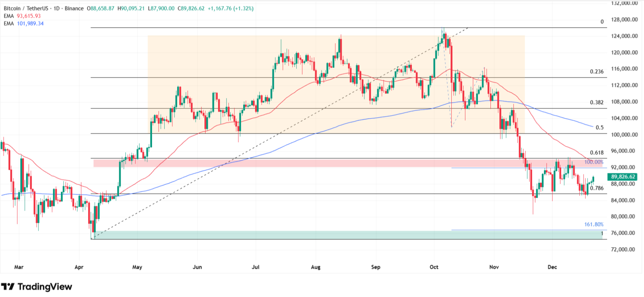Click the 1D interval in the legend
The image size is (644, 297).
point(56,8)
